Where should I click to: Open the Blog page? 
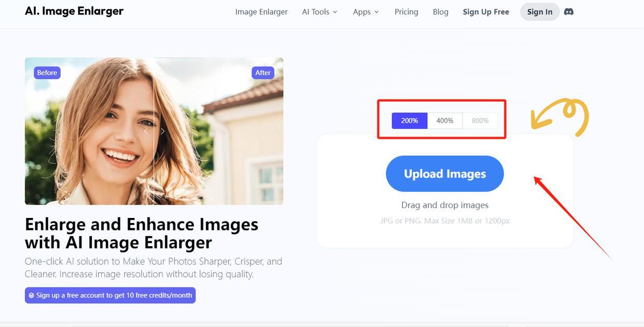(x=441, y=11)
